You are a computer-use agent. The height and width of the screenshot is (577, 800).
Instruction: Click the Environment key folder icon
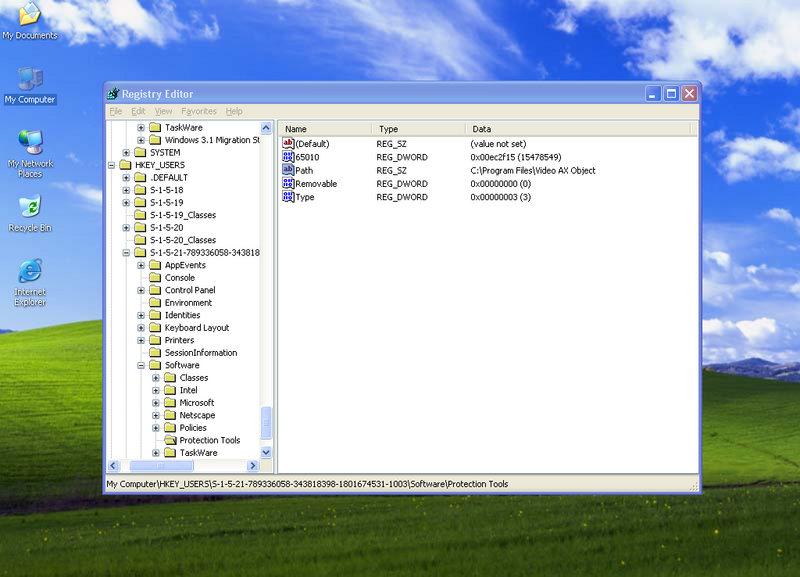pyautogui.click(x=155, y=303)
